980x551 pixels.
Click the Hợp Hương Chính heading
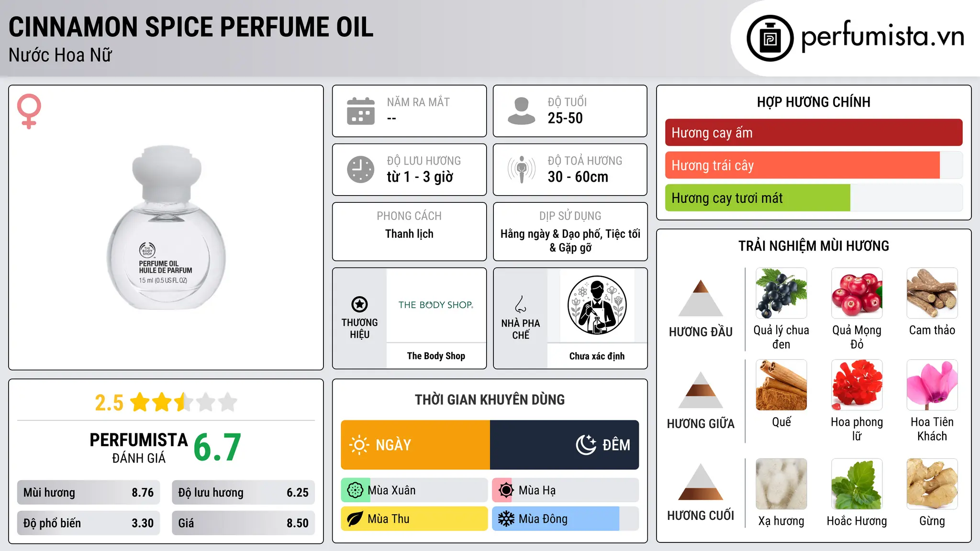[813, 102]
